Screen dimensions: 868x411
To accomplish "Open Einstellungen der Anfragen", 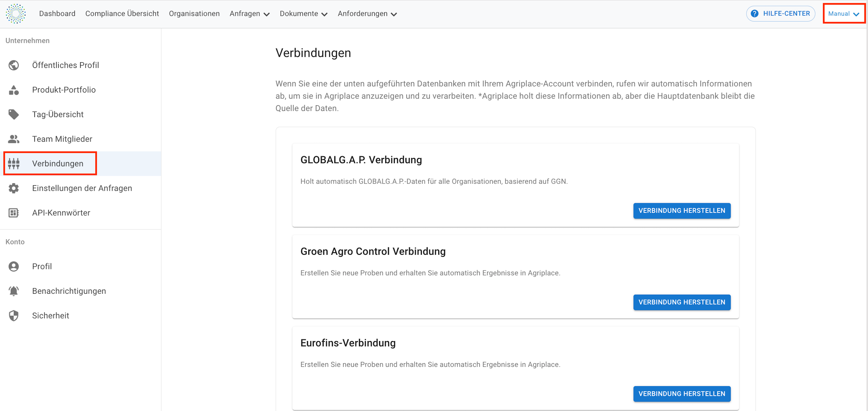I will point(80,188).
